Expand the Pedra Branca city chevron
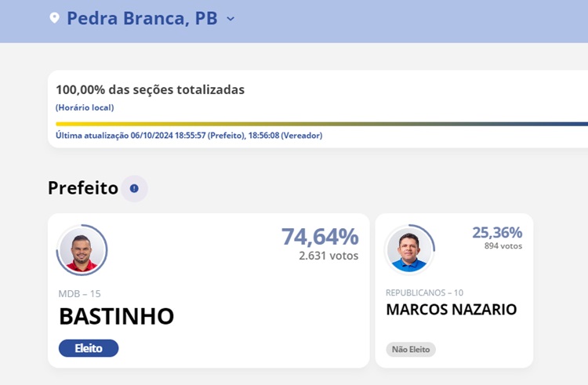Screen dimensions: 588x385 click(x=230, y=18)
